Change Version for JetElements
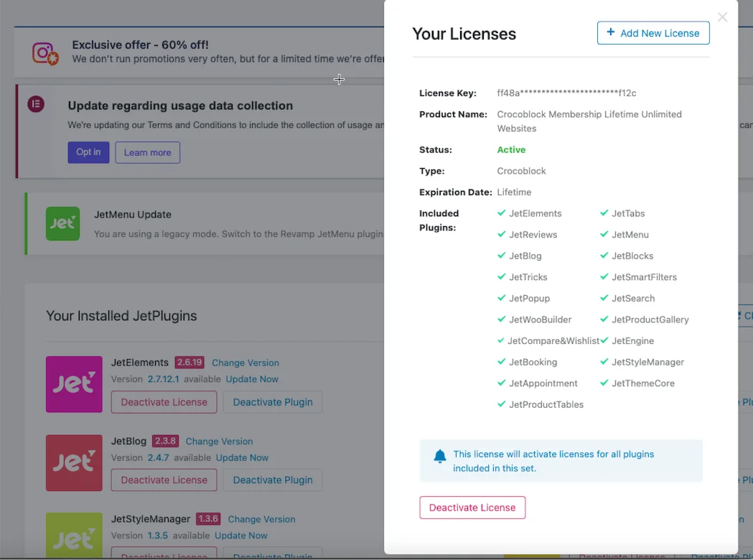The image size is (753, 560). pos(245,363)
